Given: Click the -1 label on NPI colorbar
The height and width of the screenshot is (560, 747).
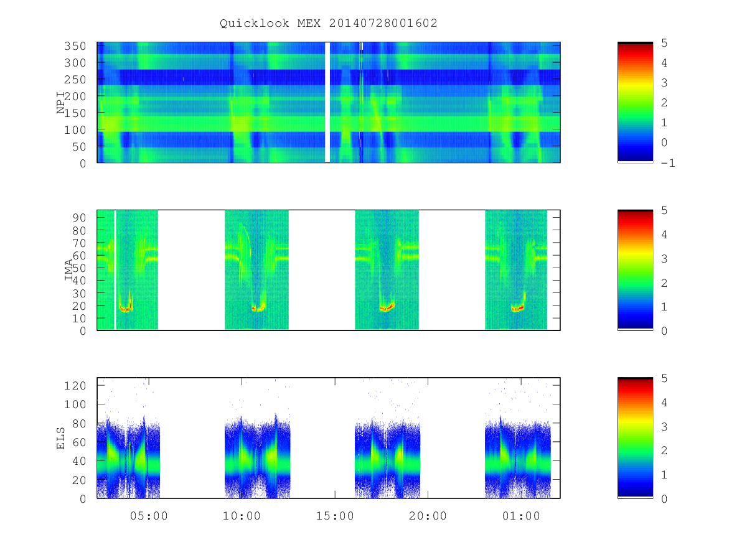Looking at the screenshot, I should [669, 163].
